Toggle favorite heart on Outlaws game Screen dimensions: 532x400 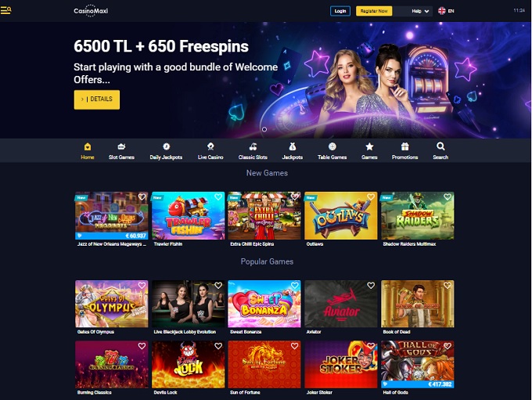(371, 197)
